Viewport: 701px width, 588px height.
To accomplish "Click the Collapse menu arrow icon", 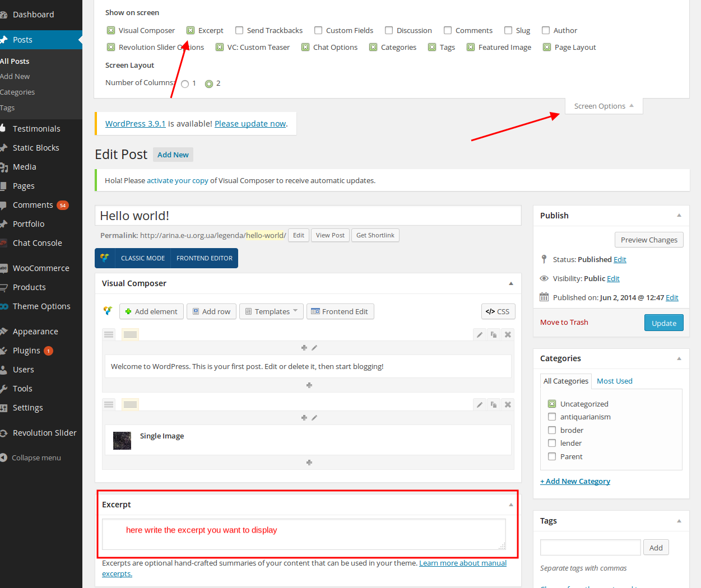I will (3, 458).
